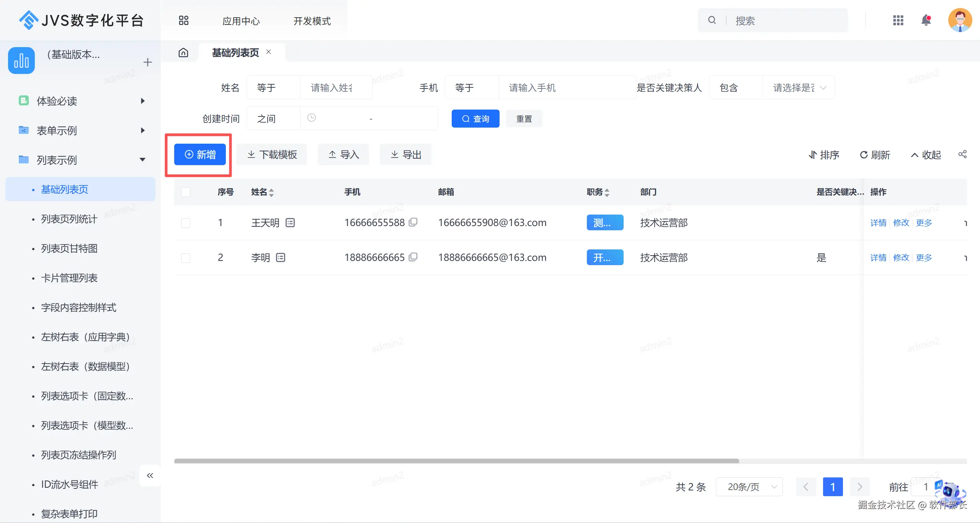Click the plus icon to add an application

pyautogui.click(x=147, y=62)
